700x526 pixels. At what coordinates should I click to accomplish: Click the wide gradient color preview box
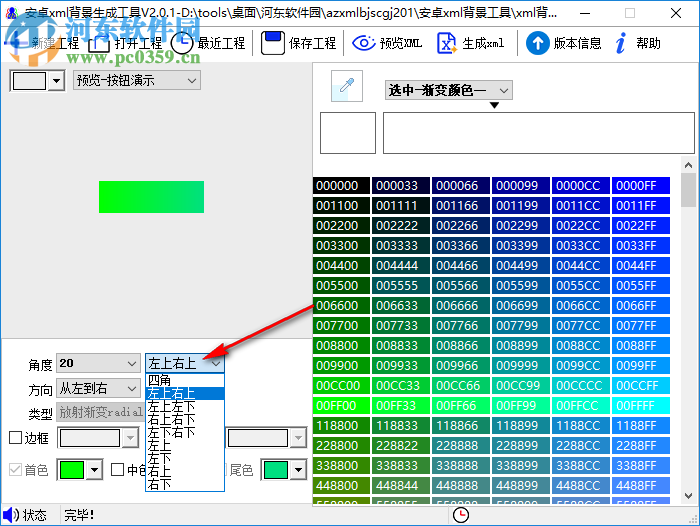pos(539,133)
